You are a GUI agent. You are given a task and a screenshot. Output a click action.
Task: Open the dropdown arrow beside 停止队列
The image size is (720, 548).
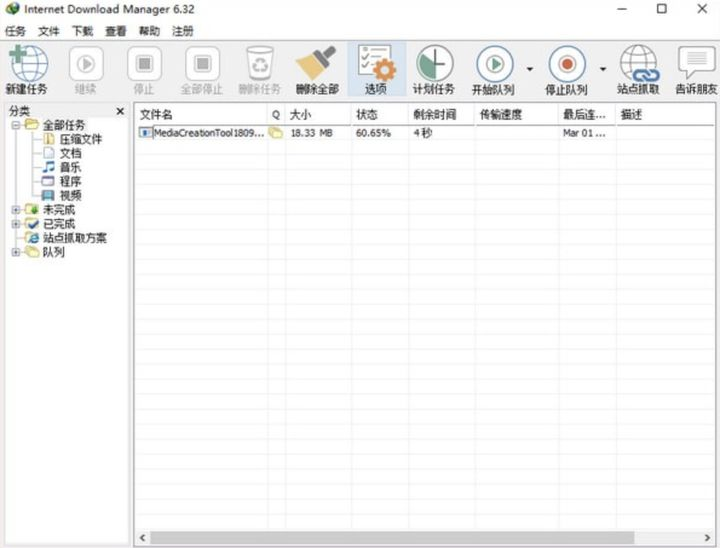(x=603, y=69)
